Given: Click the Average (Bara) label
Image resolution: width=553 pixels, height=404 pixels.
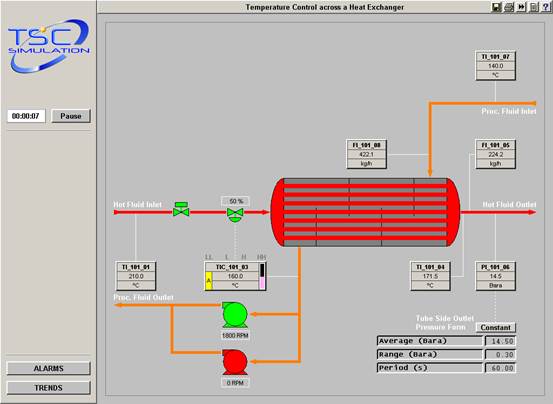Looking at the screenshot, I should 430,341.
